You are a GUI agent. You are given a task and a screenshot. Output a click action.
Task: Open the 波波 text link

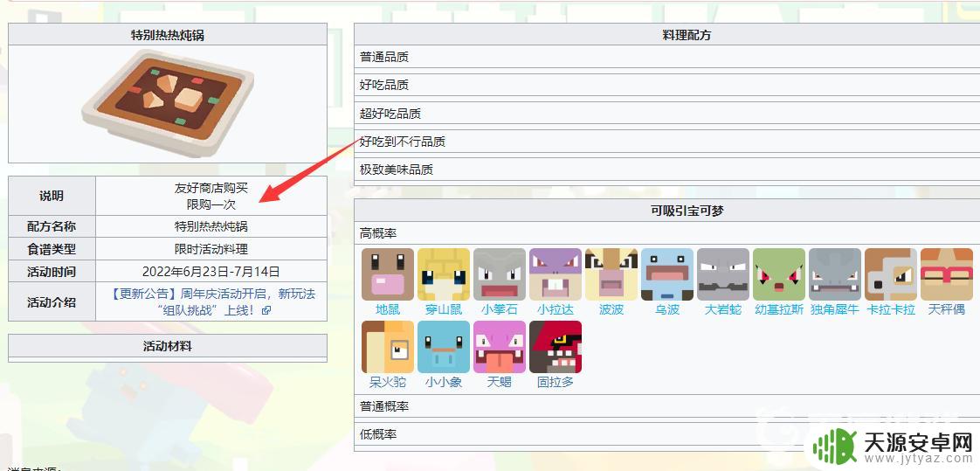pyautogui.click(x=611, y=309)
